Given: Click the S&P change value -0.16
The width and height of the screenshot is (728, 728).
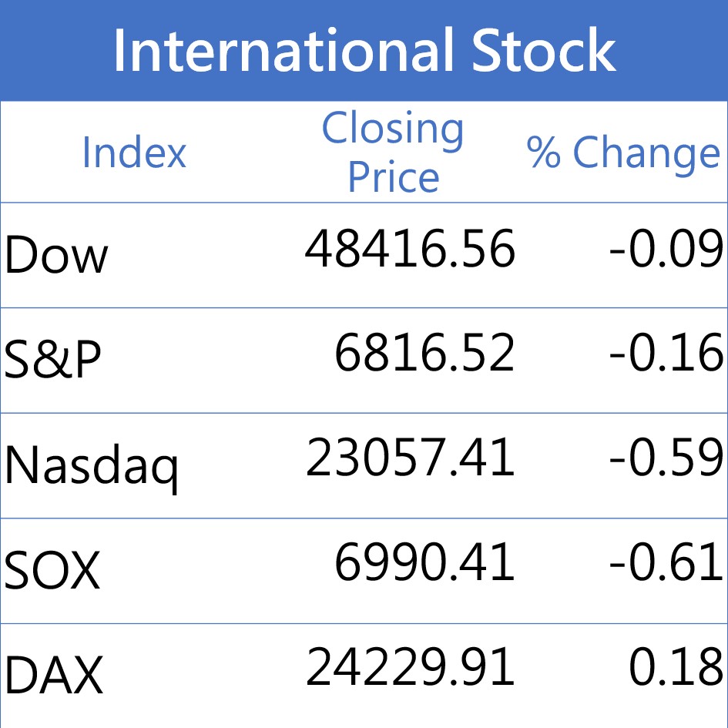Looking at the screenshot, I should tap(666, 354).
